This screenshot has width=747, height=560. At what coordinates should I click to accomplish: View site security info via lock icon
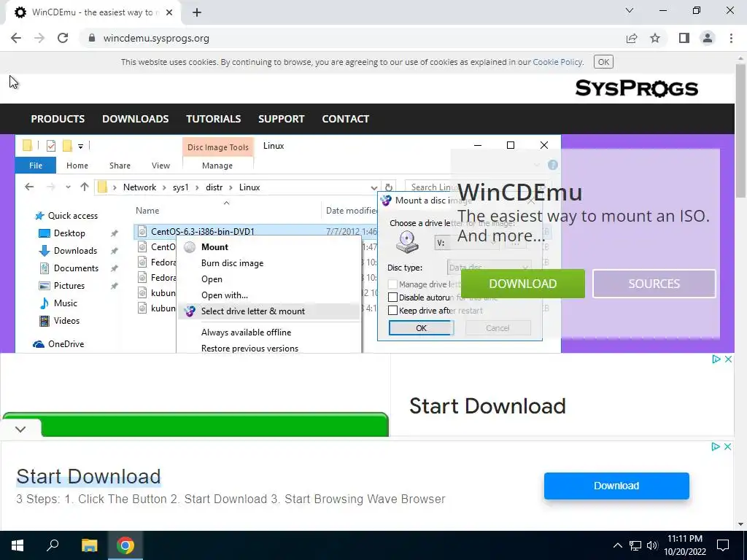tap(92, 38)
